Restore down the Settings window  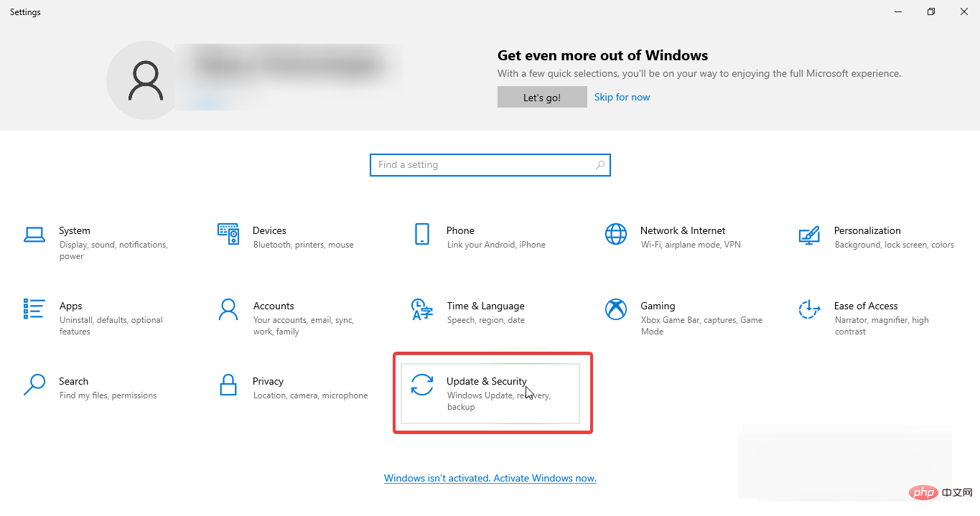(931, 11)
